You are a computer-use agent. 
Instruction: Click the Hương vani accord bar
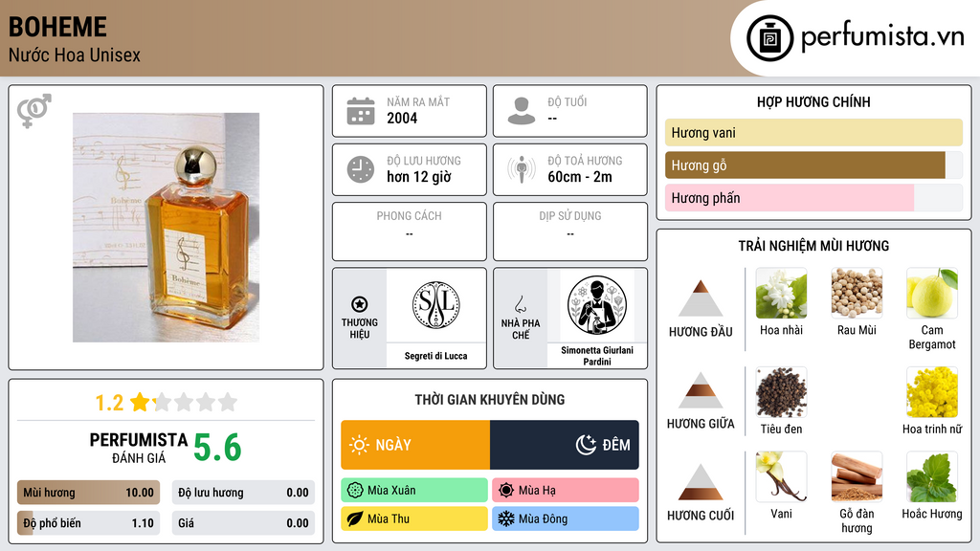coord(813,132)
